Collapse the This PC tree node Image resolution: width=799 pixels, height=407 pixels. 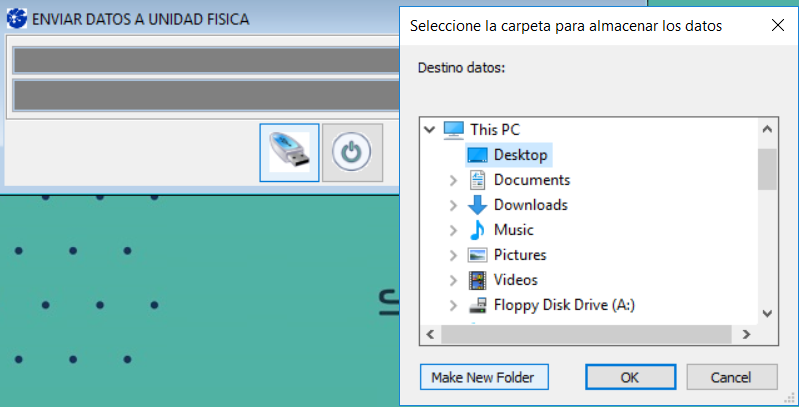pyautogui.click(x=430, y=130)
